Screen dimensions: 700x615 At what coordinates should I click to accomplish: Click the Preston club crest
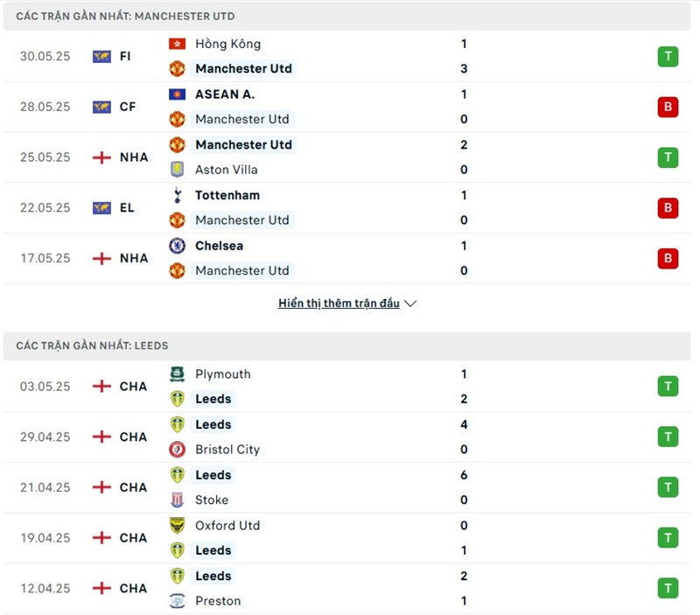point(177,601)
